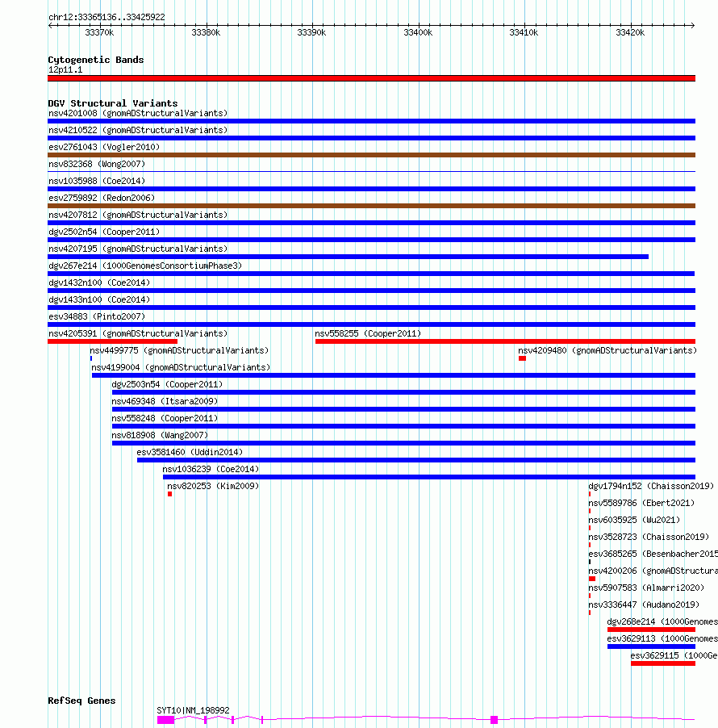Click the small red nsv4200206 variant block
The image size is (718, 728).
pos(592,579)
